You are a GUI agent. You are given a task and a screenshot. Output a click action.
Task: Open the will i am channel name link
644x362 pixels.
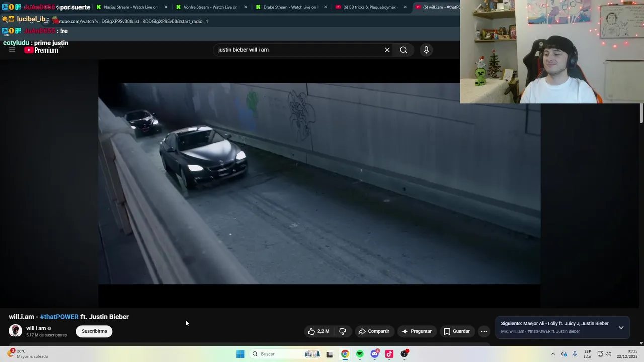tap(36, 328)
